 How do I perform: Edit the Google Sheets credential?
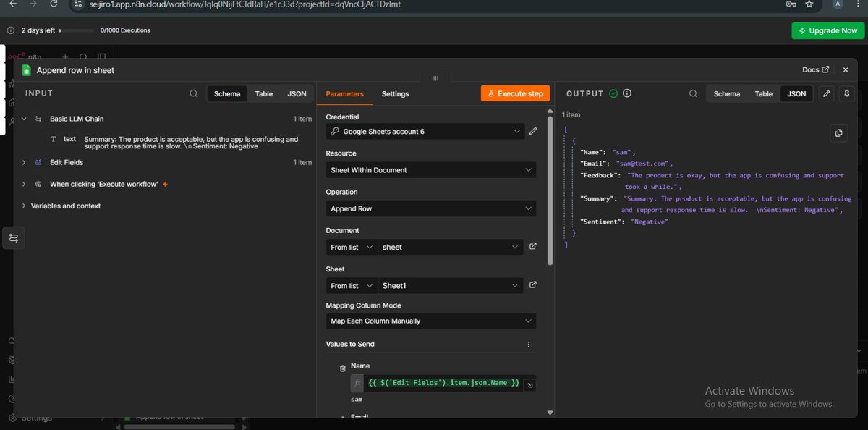pyautogui.click(x=533, y=131)
